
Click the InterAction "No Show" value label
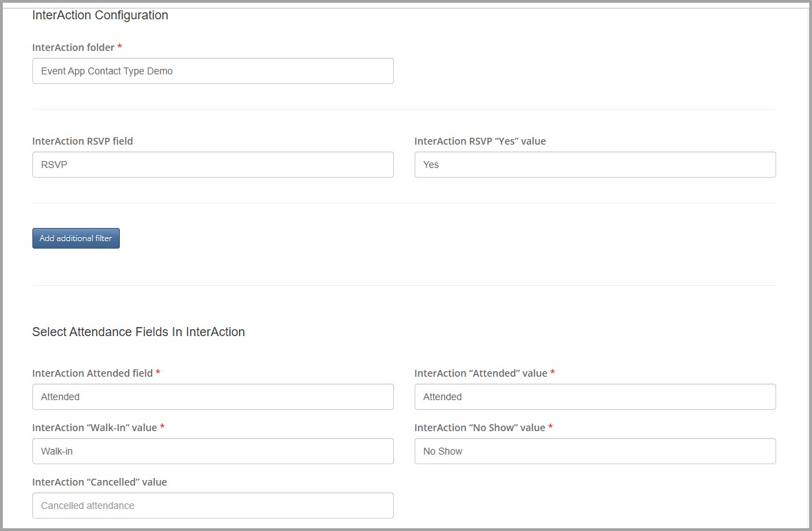pos(479,428)
